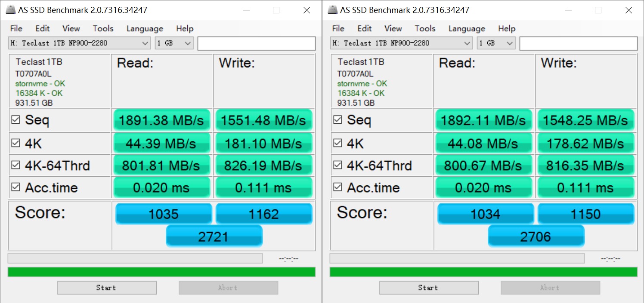Open Help menu in right window
Viewport: 644px width, 303px height.
507,28
